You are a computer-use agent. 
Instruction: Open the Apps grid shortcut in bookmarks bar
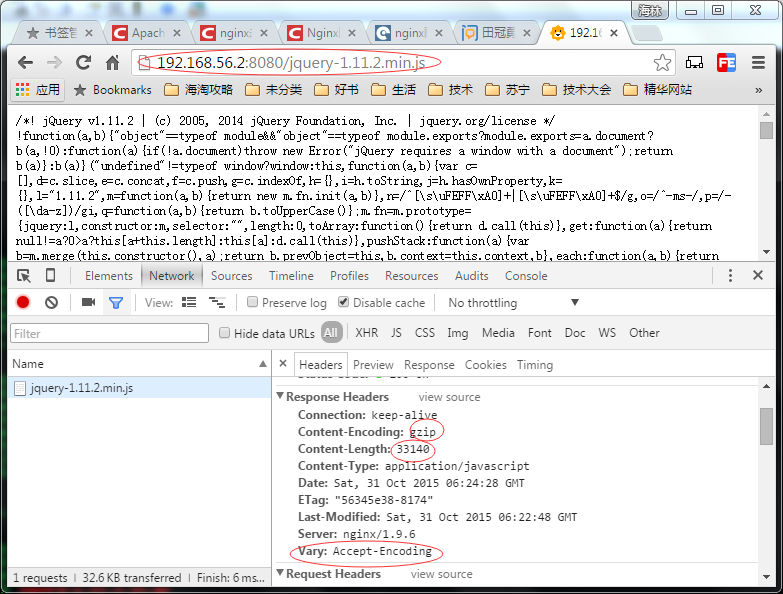(x=38, y=90)
